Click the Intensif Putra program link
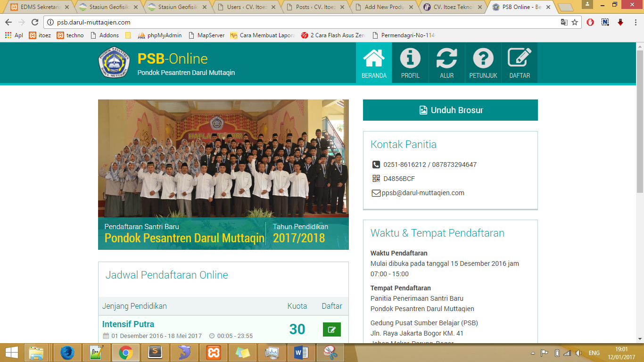The height and width of the screenshot is (362, 644). tap(128, 324)
